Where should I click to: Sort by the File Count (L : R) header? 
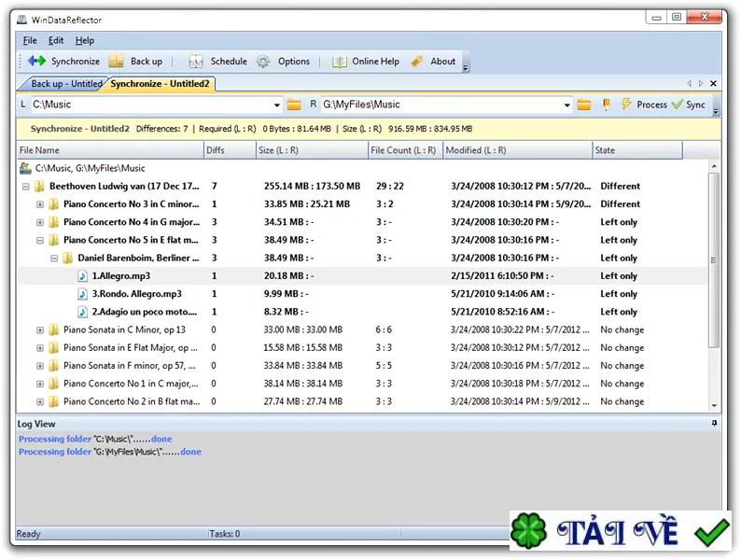tap(405, 150)
